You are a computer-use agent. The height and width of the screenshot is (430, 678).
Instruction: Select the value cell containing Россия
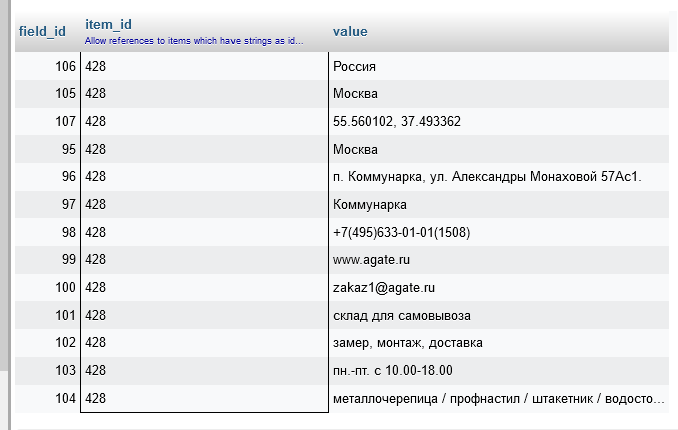point(354,67)
